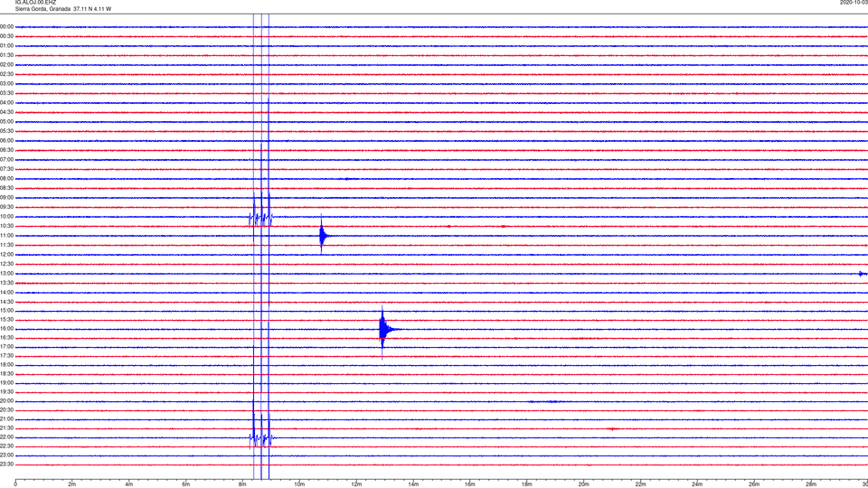Select the 10:00 trace time label
The width and height of the screenshot is (868, 488).
6,217
